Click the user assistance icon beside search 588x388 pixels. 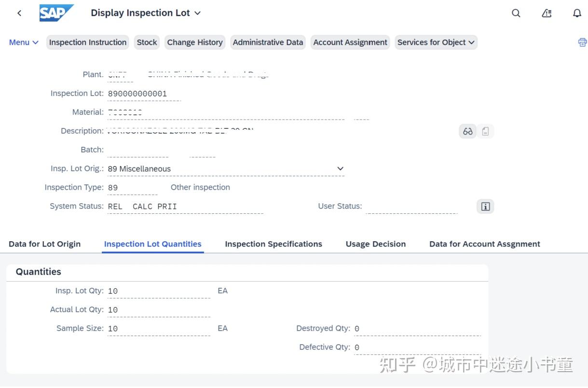(x=547, y=13)
